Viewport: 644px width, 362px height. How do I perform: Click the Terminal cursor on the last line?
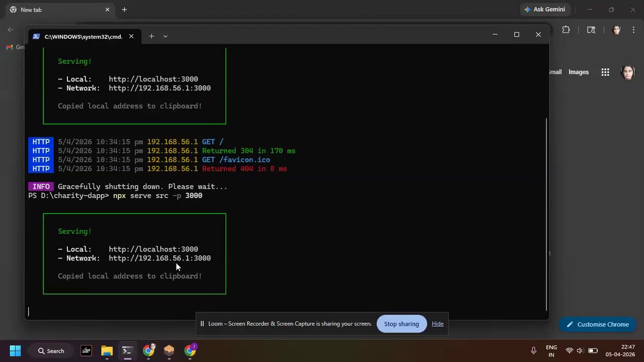29,312
